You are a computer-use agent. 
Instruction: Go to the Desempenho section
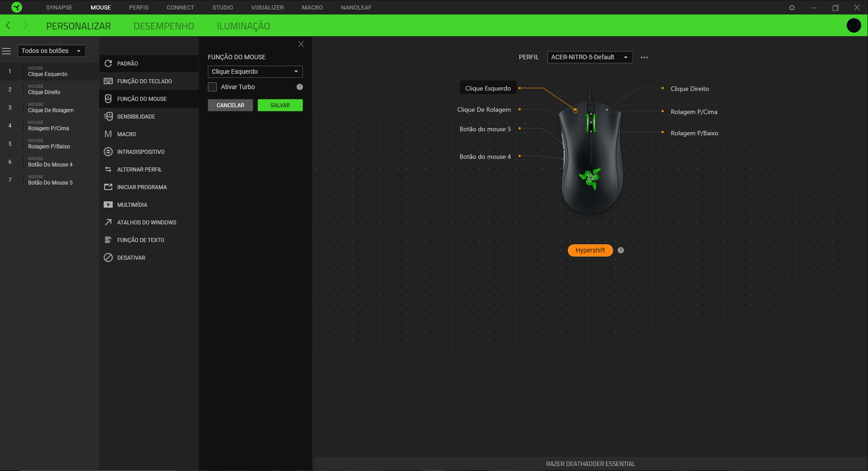tap(164, 26)
